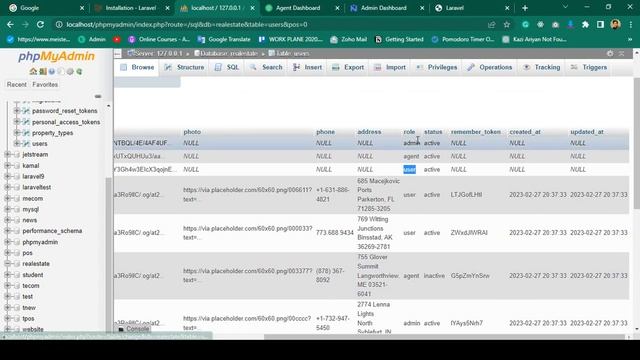Viewport: 640px width, 360px height.
Task: Sort by role column header
Action: coord(409,132)
